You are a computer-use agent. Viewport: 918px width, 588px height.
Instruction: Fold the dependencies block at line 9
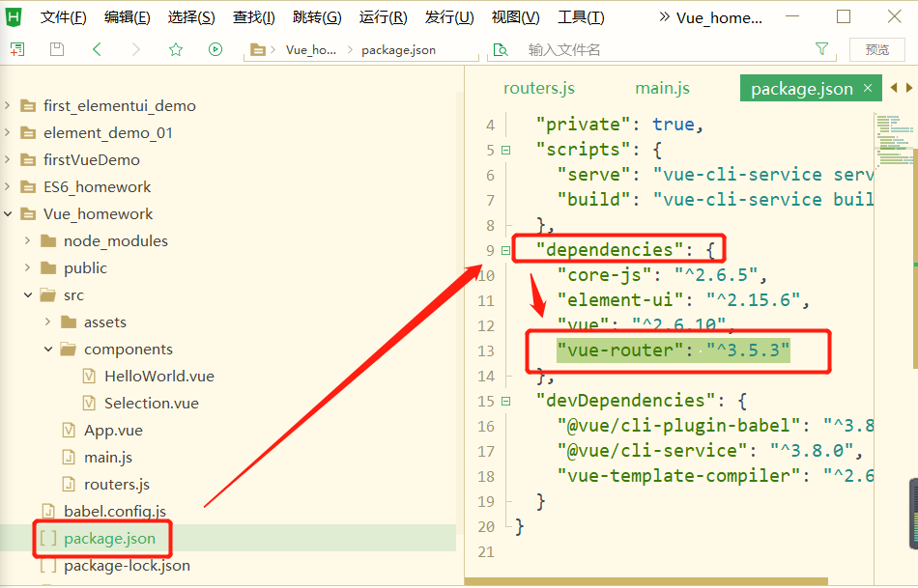pyautogui.click(x=505, y=250)
